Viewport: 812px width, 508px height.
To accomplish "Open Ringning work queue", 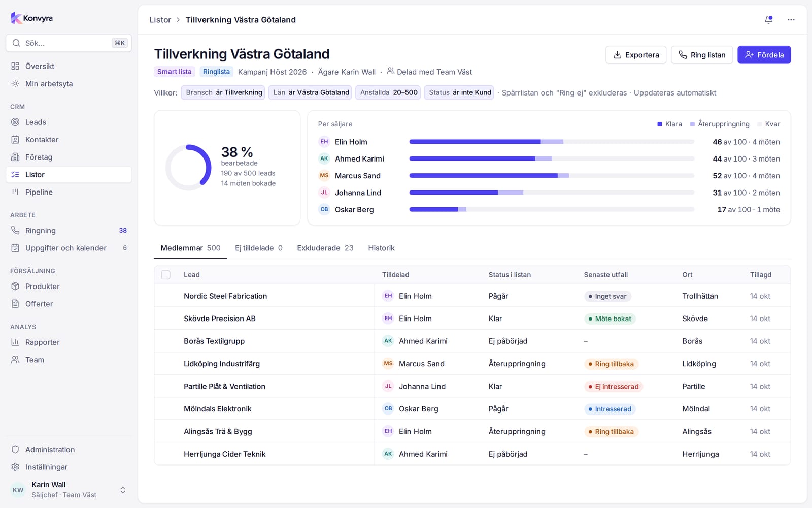I will (x=69, y=230).
